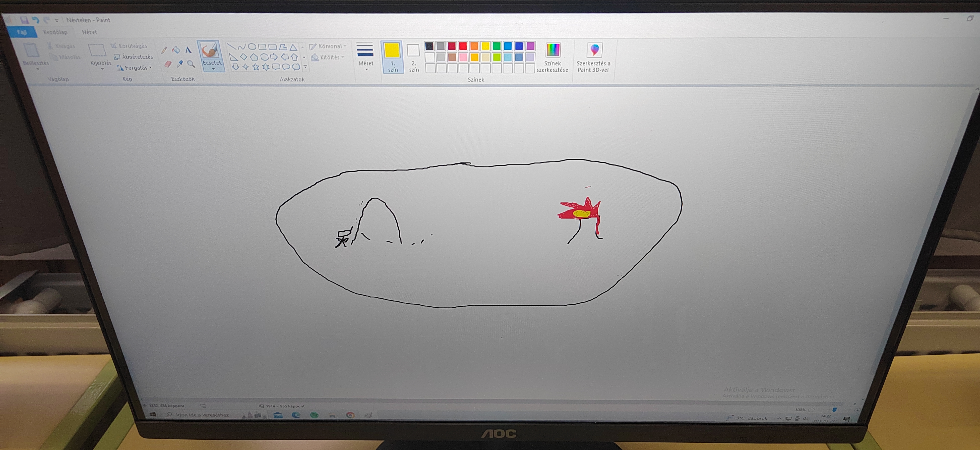980x450 pixels.
Task: Open the Fájl menu tab
Action: click(x=22, y=32)
